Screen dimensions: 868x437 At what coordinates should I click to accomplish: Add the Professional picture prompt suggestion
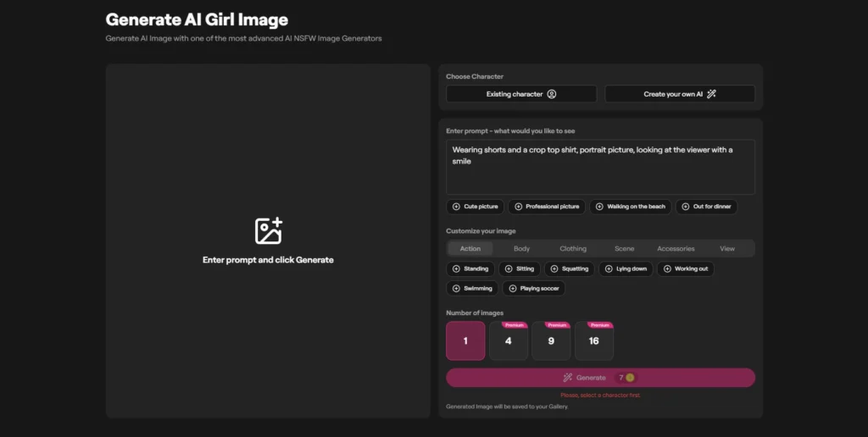(x=547, y=207)
